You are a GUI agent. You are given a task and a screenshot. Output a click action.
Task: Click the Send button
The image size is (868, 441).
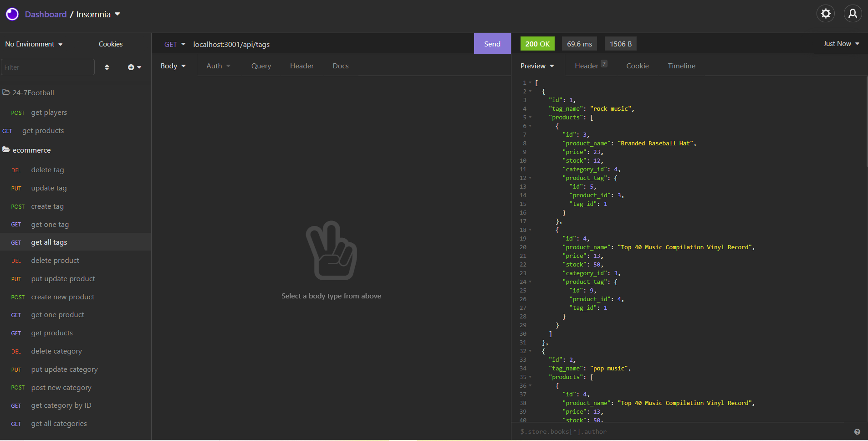coord(492,44)
